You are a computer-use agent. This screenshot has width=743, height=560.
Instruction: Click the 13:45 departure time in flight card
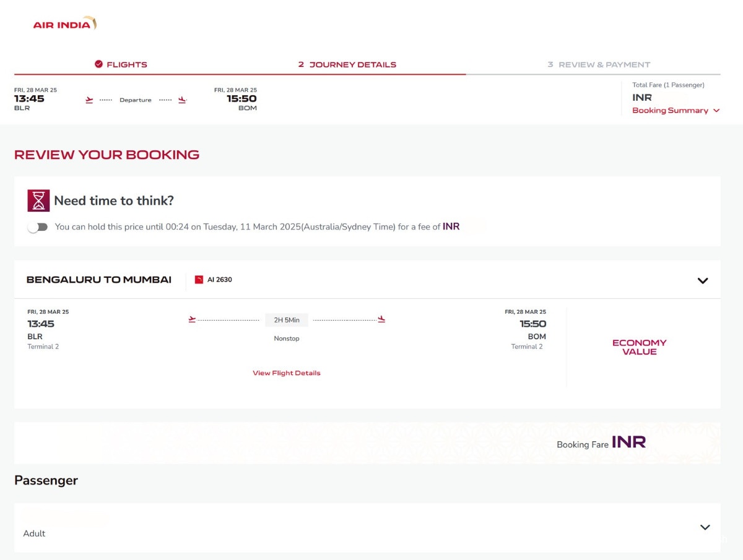pyautogui.click(x=41, y=324)
